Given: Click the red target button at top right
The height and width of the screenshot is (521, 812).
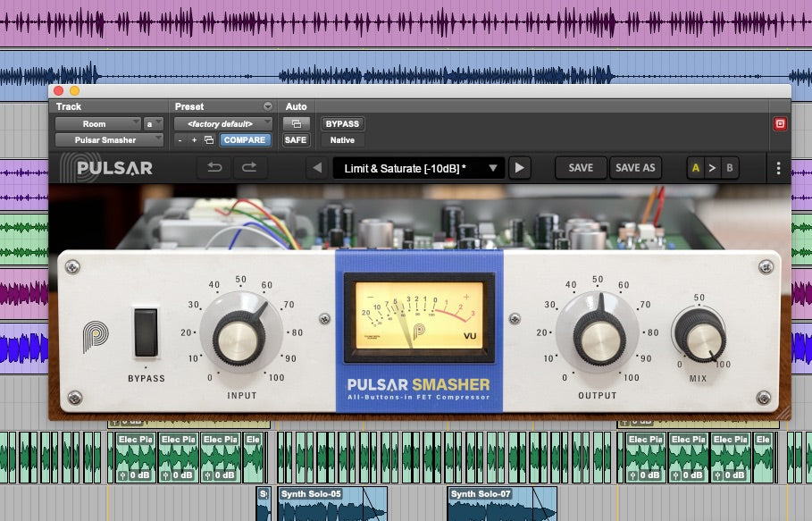Looking at the screenshot, I should tap(780, 124).
